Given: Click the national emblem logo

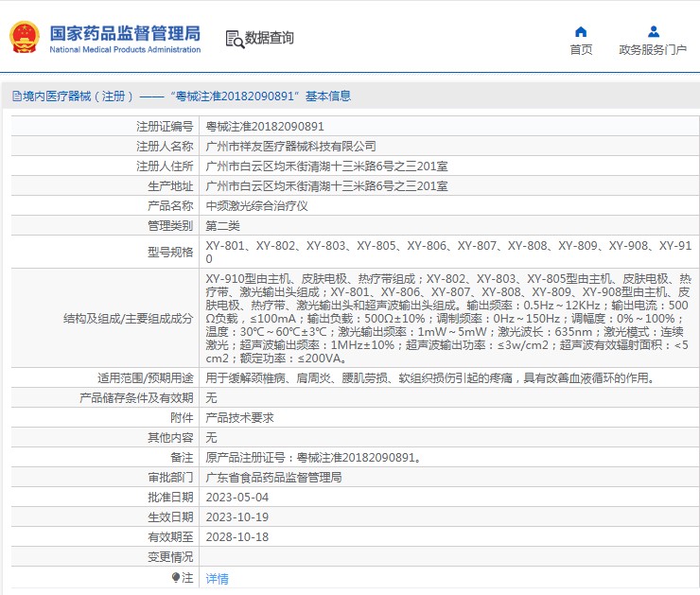Looking at the screenshot, I should [25, 38].
